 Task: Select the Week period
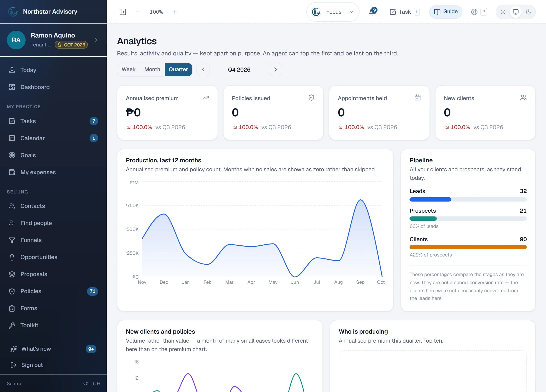(x=129, y=69)
